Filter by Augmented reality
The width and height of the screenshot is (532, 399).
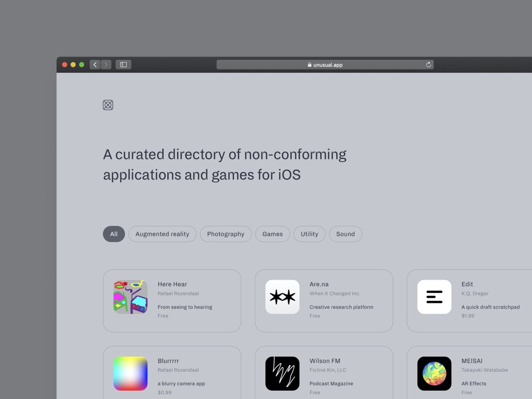tap(163, 234)
